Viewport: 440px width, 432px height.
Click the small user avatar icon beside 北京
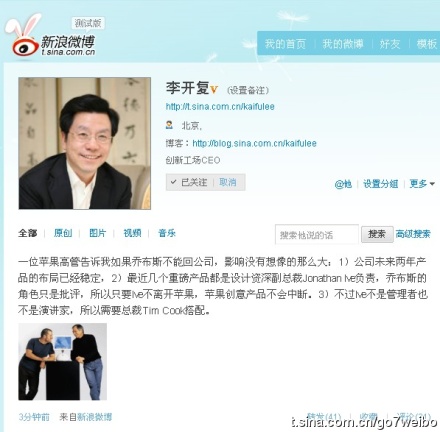tap(169, 125)
